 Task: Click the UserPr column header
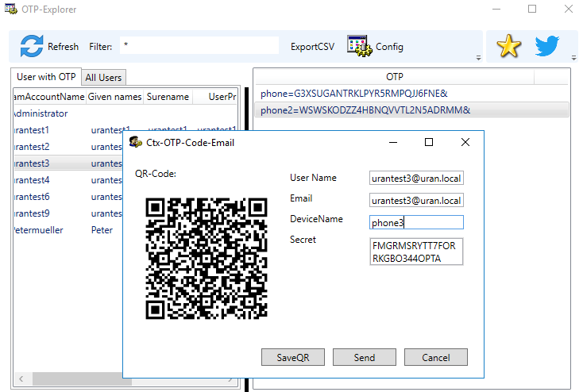(x=215, y=97)
